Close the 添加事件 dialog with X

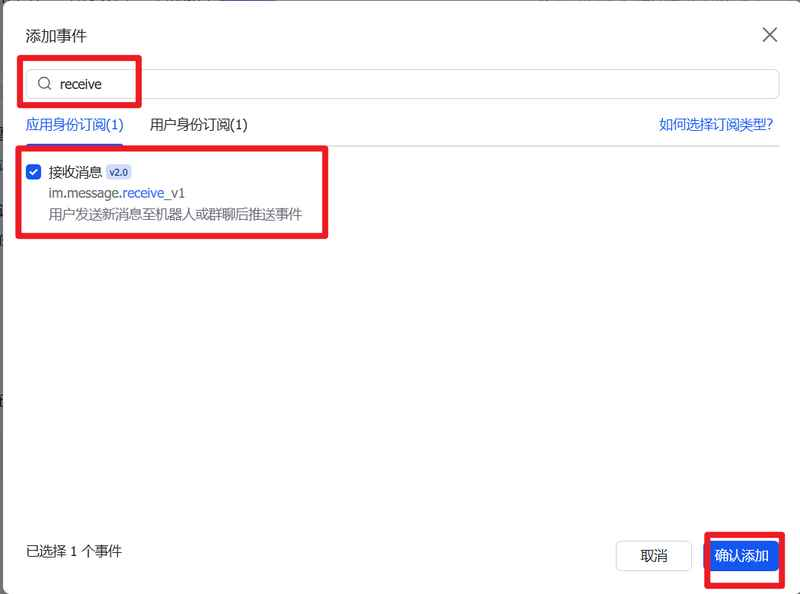[x=769, y=35]
